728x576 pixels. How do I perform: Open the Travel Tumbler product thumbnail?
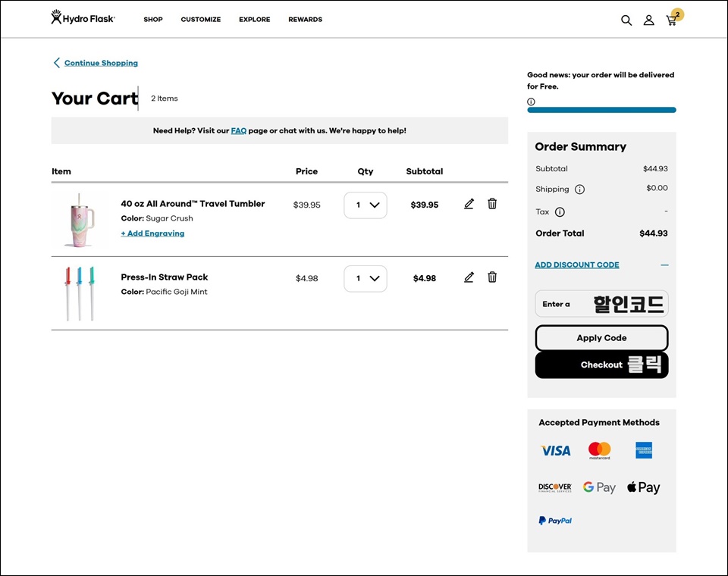81,220
